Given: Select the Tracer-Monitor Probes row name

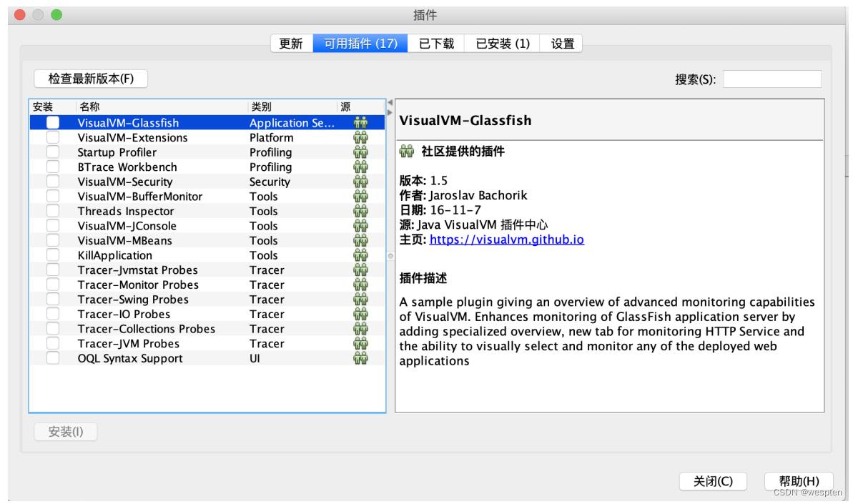Looking at the screenshot, I should point(138,285).
